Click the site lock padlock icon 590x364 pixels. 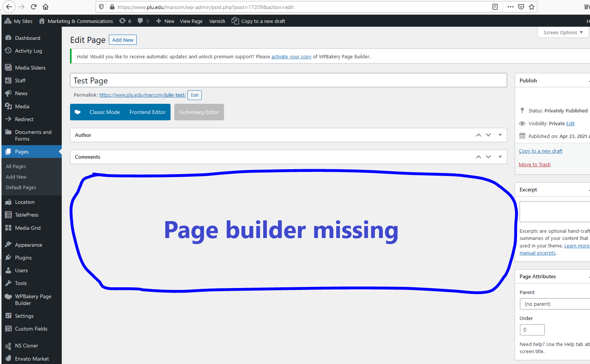(x=112, y=7)
